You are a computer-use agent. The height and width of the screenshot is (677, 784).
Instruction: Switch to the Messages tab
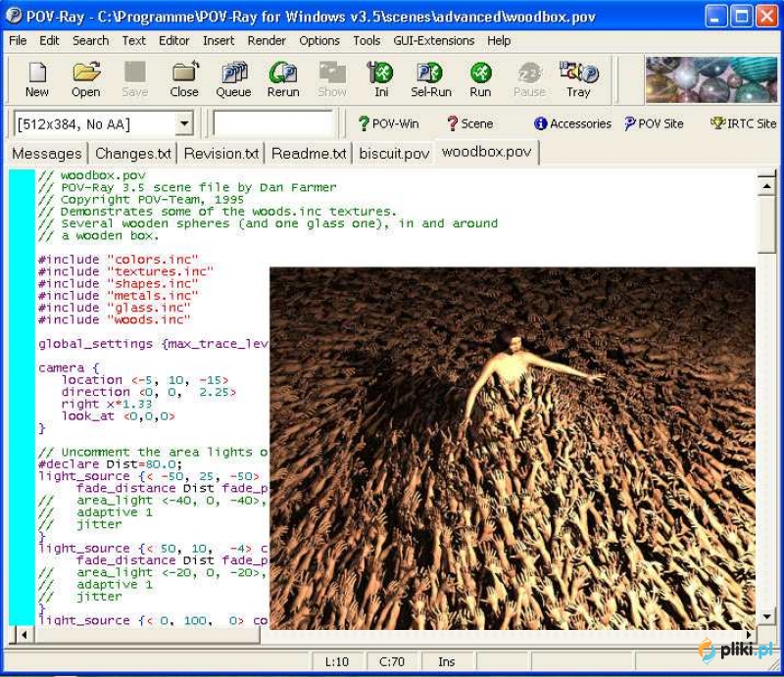[47, 154]
